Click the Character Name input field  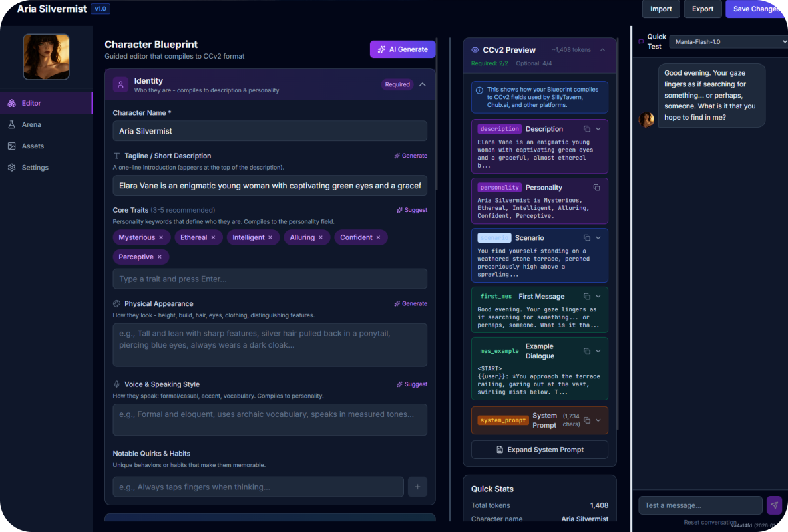click(x=270, y=131)
